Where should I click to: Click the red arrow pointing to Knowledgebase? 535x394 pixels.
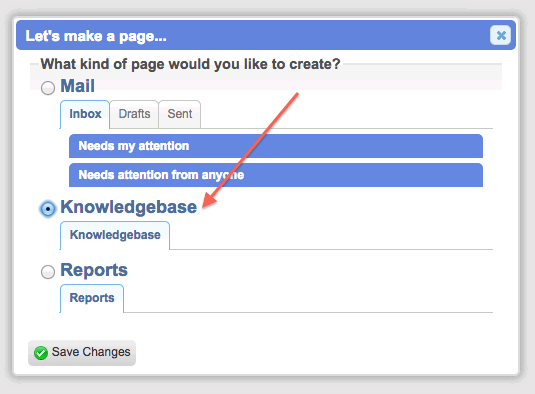[250, 150]
